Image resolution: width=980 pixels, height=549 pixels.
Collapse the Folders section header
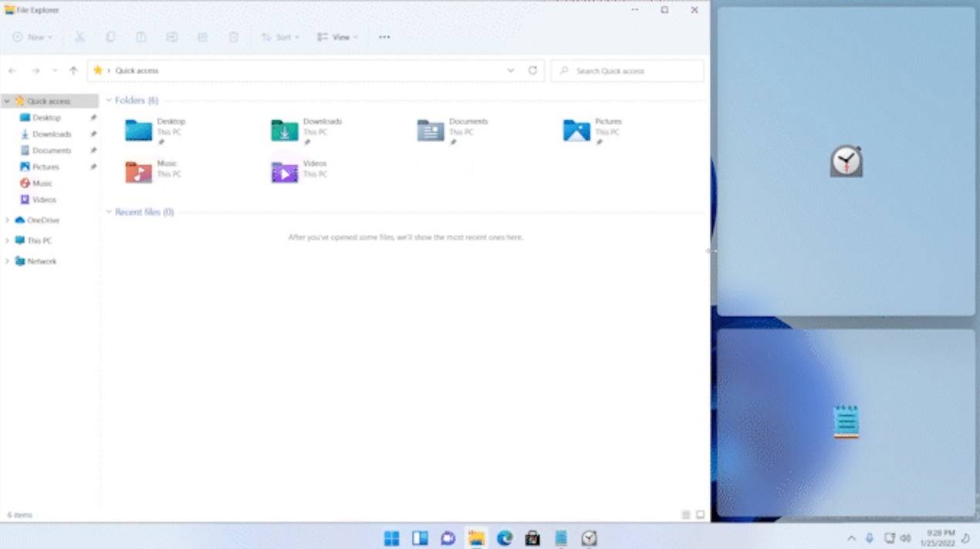108,100
